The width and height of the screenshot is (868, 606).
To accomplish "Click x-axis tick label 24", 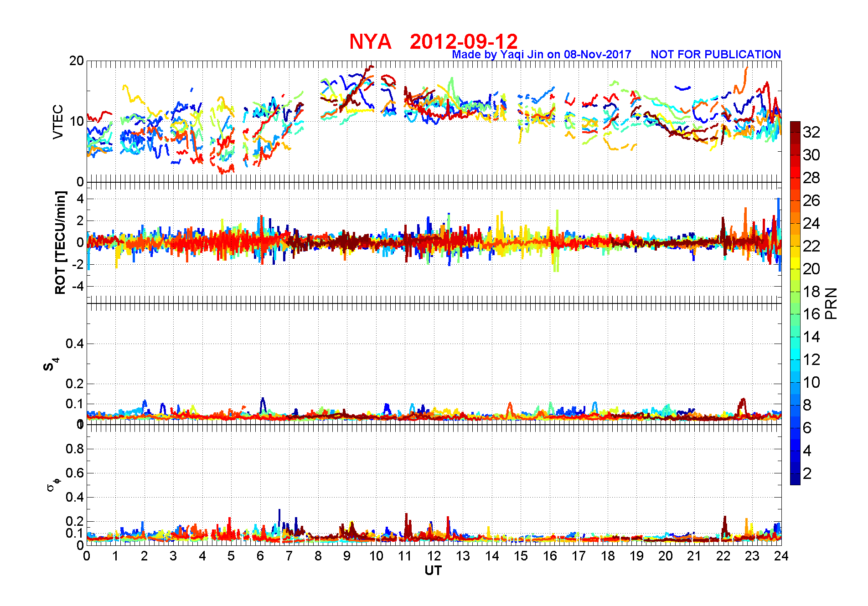I will pyautogui.click(x=781, y=556).
